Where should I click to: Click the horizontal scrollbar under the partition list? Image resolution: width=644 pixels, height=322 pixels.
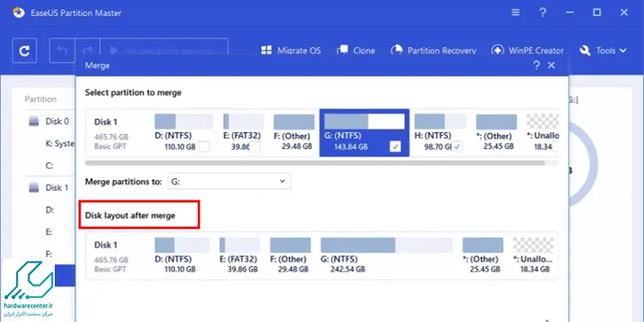315,163
